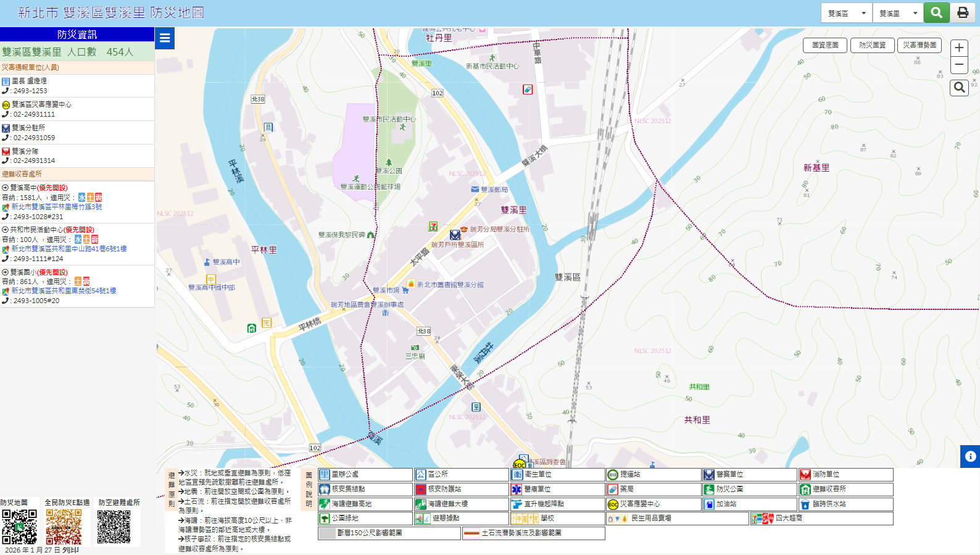Open the 災害潛勢圖 hazard menu
Viewport: 980px width, 555px height.
click(x=920, y=45)
